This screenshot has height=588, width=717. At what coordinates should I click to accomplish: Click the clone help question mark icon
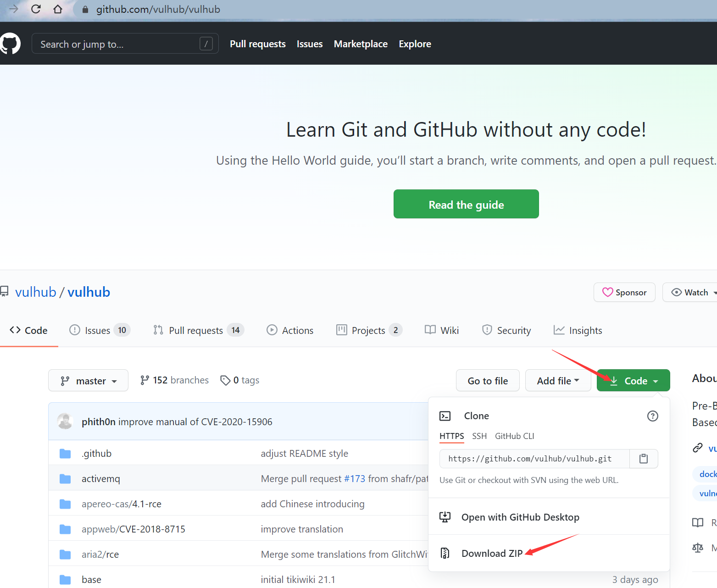pyautogui.click(x=652, y=416)
